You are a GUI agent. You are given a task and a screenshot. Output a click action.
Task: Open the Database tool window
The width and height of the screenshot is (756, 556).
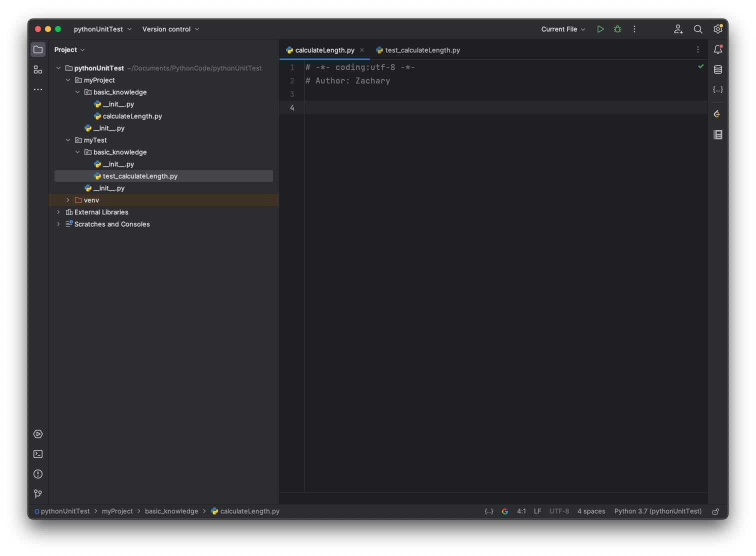coord(718,69)
